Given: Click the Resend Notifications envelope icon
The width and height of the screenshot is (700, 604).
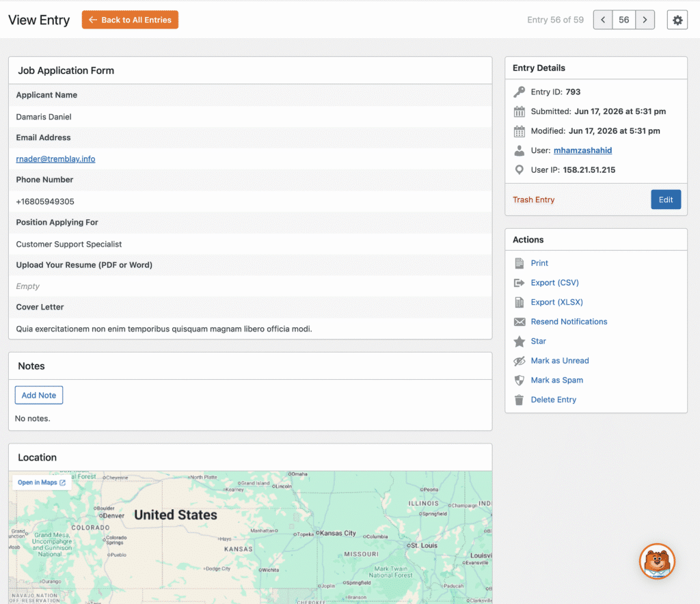Looking at the screenshot, I should click(x=520, y=322).
